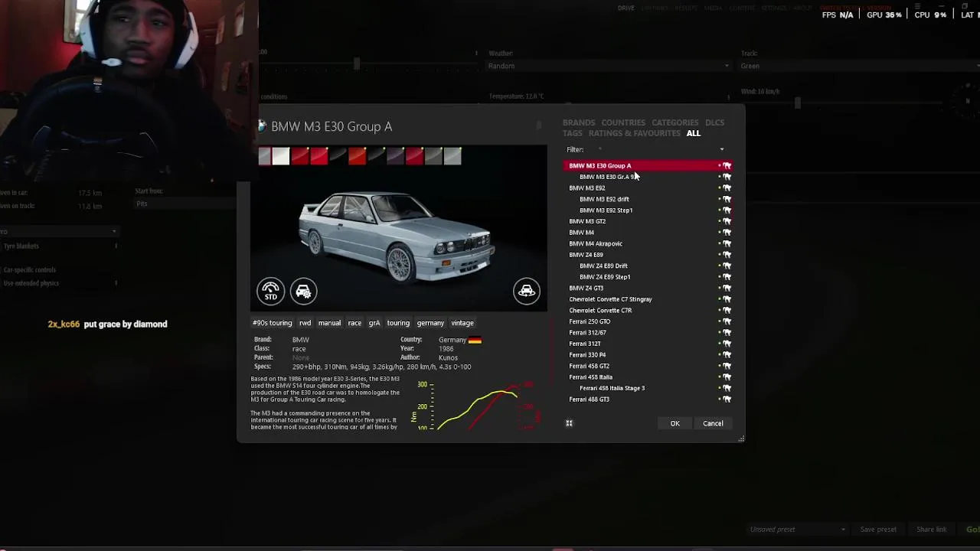Click horse icon on BMW M3 GT2 row
The height and width of the screenshot is (551, 980).
click(727, 221)
